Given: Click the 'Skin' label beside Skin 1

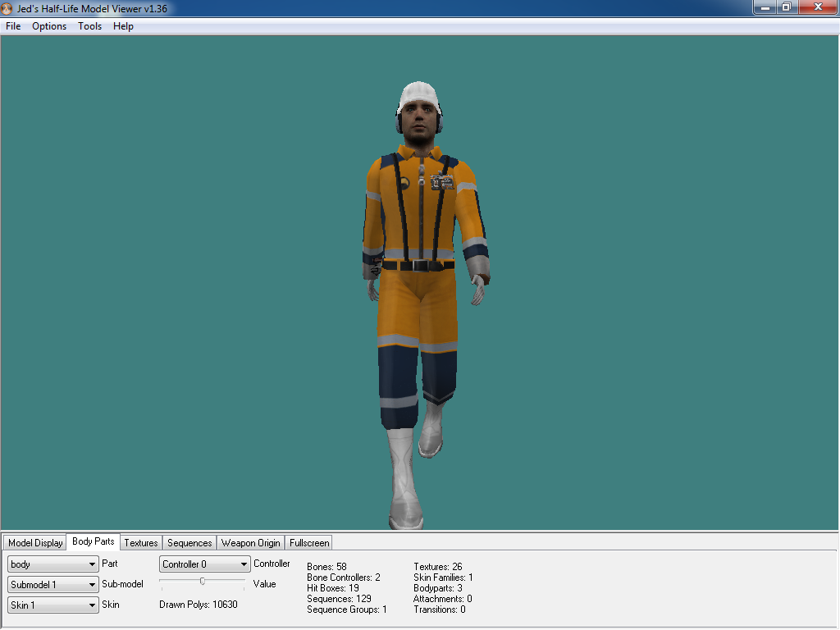Looking at the screenshot, I should (111, 605).
